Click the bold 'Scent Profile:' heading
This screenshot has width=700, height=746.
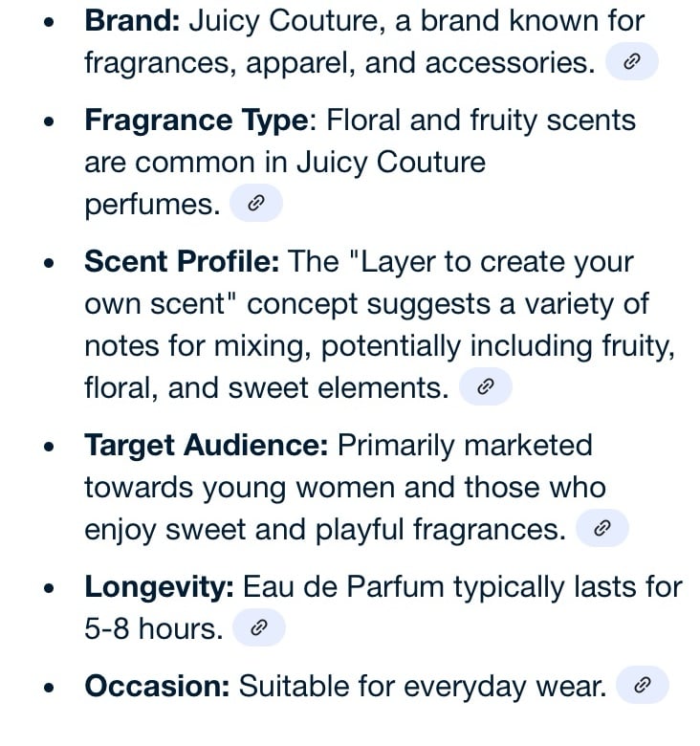point(182,261)
